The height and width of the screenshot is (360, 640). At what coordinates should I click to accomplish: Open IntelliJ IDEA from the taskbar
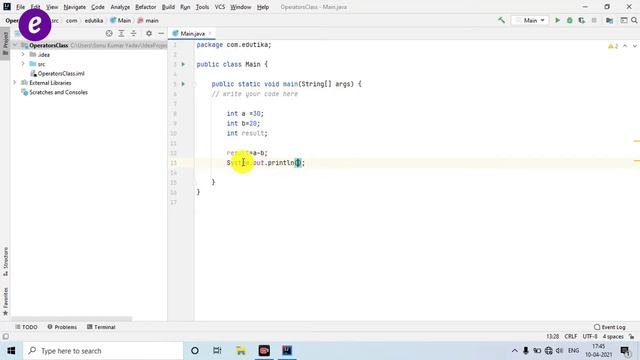287,351
